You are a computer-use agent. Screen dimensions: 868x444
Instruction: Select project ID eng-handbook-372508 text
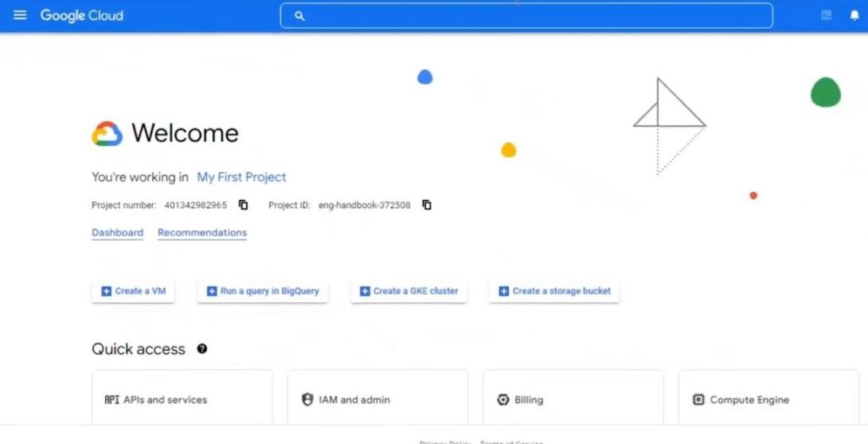point(364,205)
